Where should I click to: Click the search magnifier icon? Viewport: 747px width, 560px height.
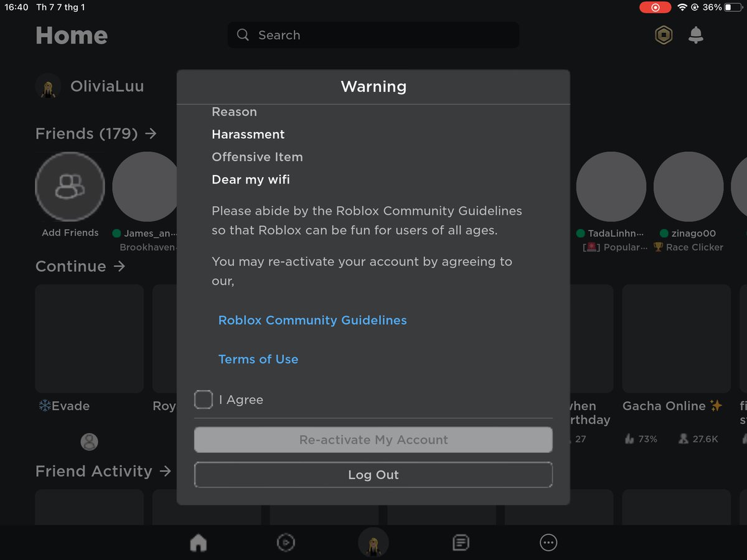coord(243,35)
